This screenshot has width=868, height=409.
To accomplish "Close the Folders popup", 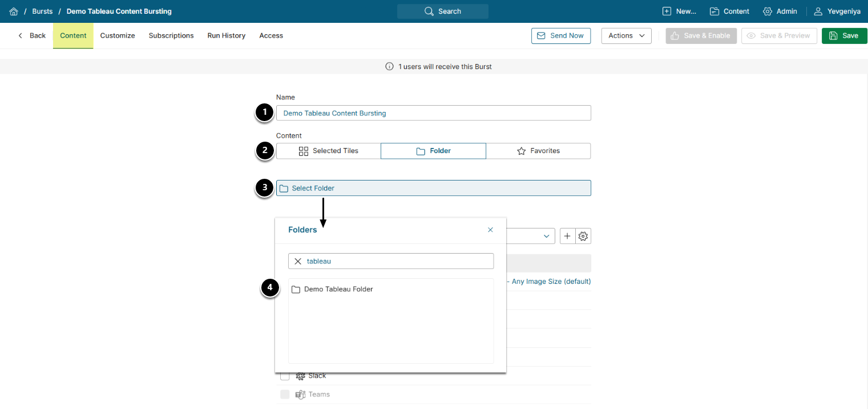I will coord(490,230).
